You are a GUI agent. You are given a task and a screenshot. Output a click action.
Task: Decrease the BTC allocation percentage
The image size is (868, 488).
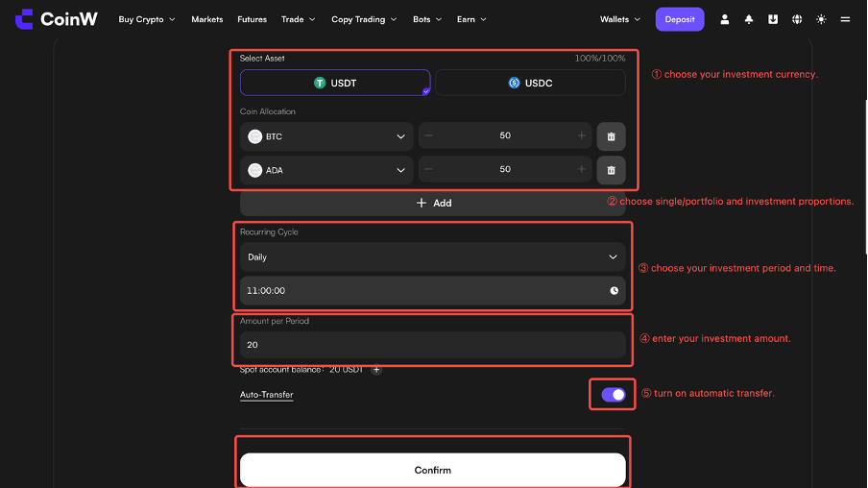[x=428, y=135]
